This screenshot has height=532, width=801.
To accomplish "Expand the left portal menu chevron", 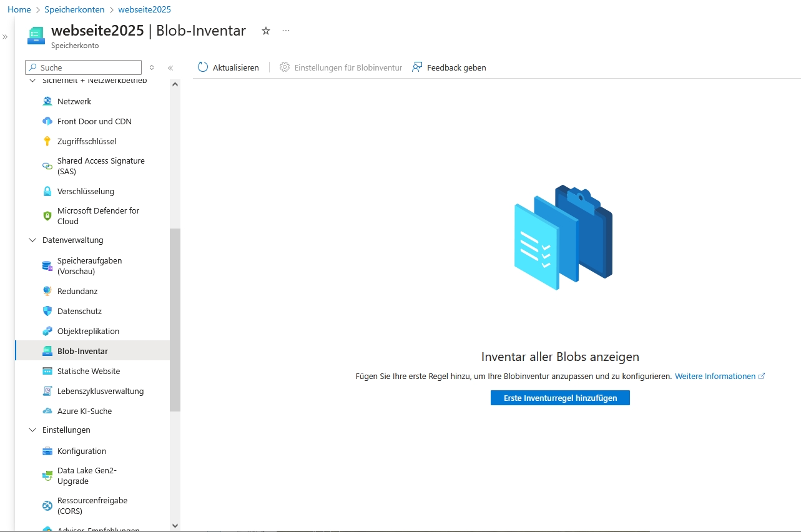I will pos(5,37).
